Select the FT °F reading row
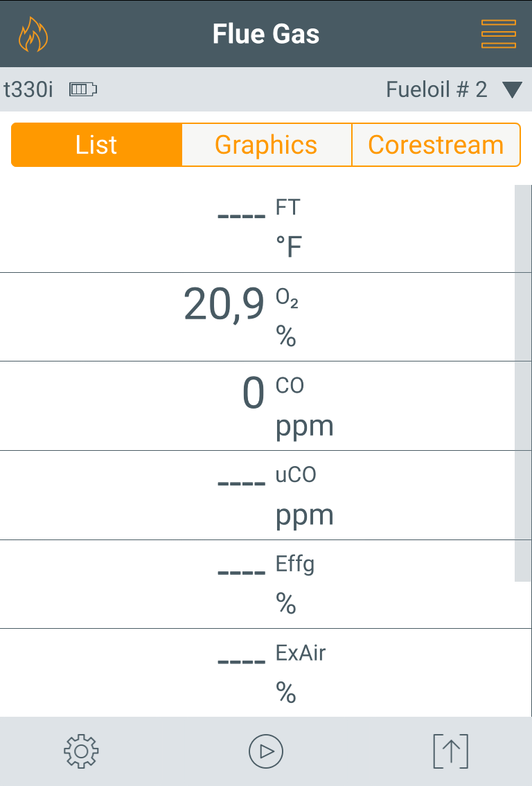Screen dimensions: 532x786 (258, 229)
